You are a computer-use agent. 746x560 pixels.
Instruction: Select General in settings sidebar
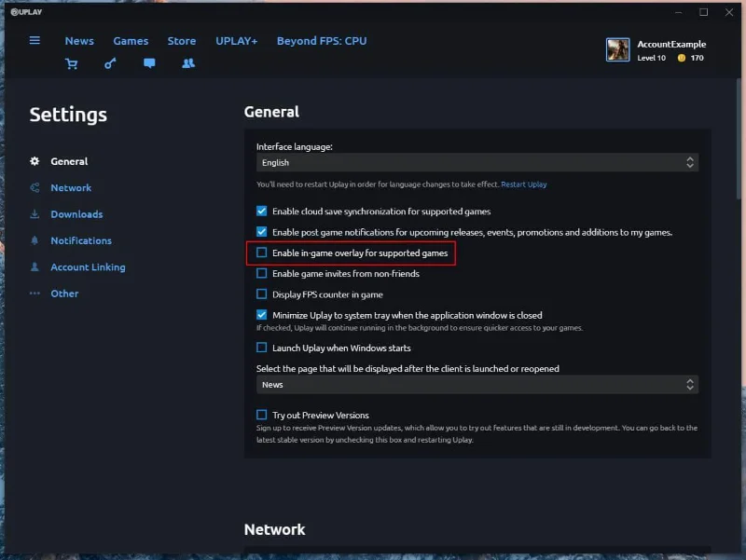click(69, 161)
